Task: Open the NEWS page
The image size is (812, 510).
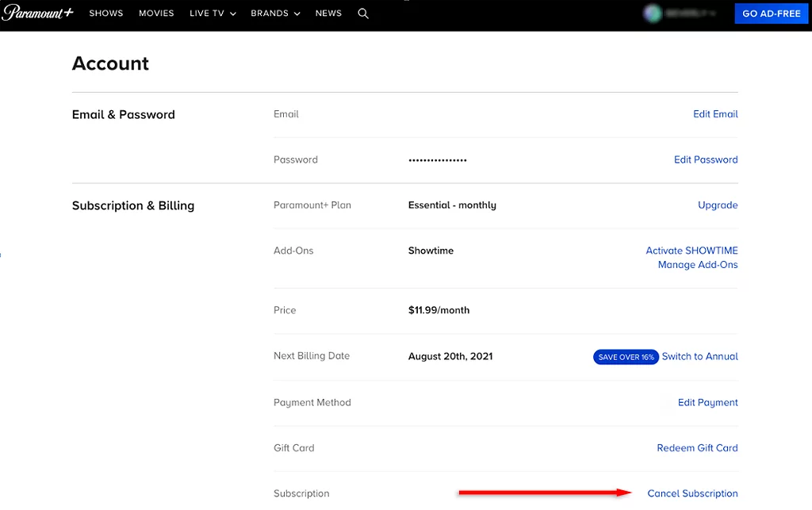Action: click(328, 13)
